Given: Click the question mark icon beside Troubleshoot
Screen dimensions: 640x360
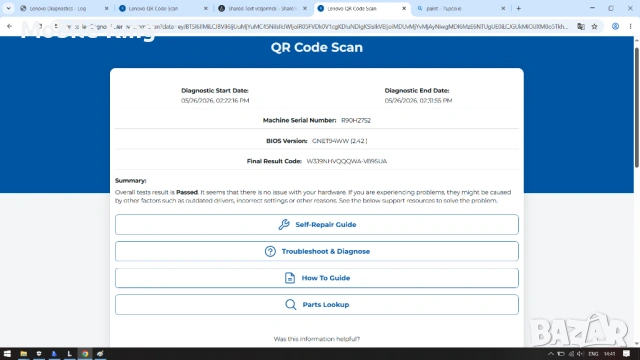Looking at the screenshot, I should tap(270, 251).
